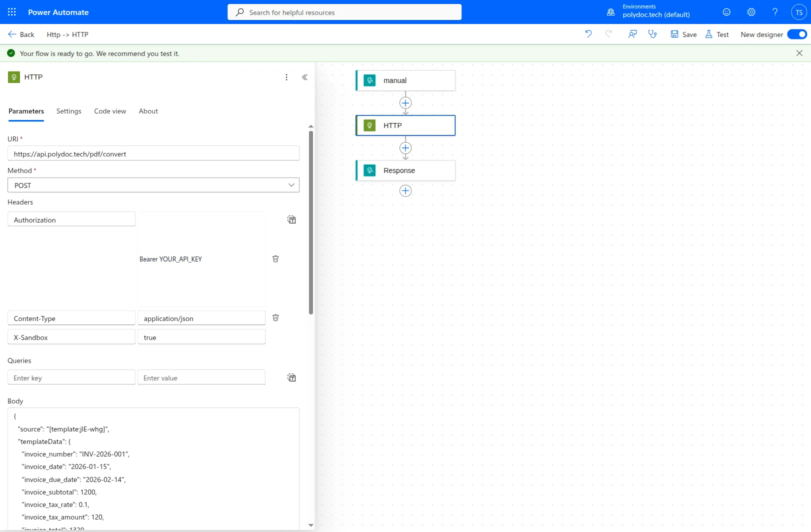Screen dimensions: 811x532
Task: Open the app launcher waffle icon
Action: 12,12
